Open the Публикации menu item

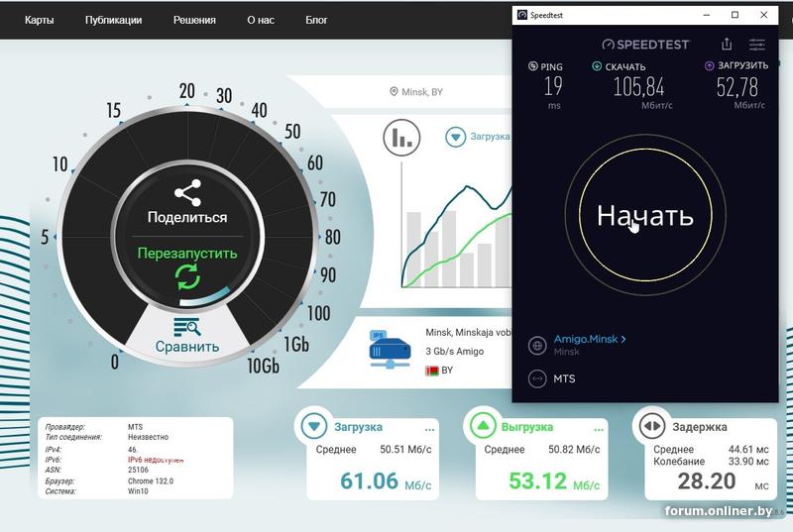click(113, 20)
